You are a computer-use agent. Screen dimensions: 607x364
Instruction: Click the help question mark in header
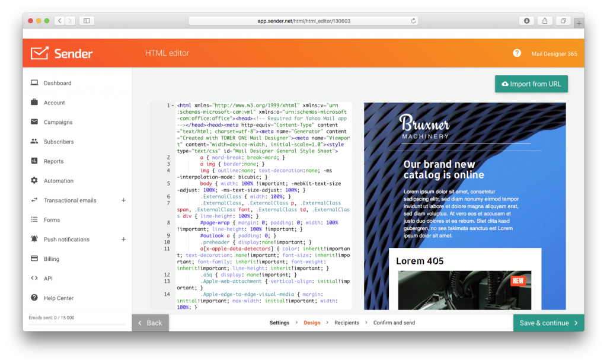click(x=517, y=53)
